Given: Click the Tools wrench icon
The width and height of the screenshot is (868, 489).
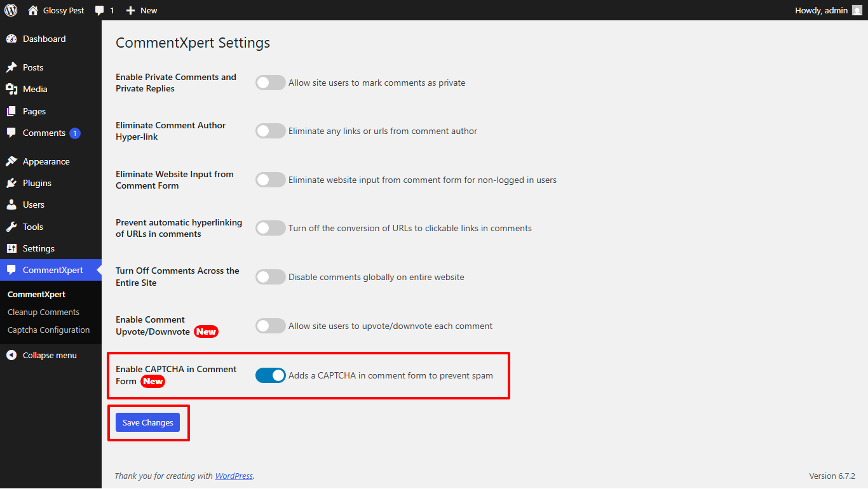Looking at the screenshot, I should 11,227.
